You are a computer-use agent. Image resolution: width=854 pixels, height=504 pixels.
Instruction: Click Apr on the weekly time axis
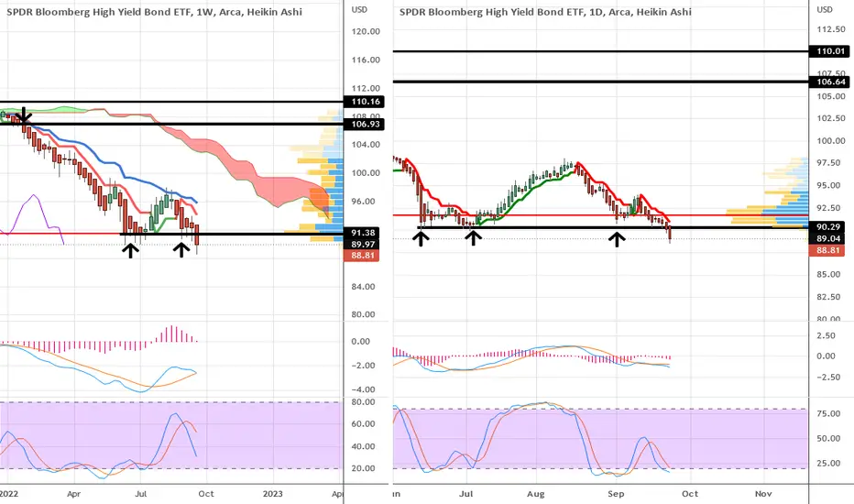[x=73, y=494]
